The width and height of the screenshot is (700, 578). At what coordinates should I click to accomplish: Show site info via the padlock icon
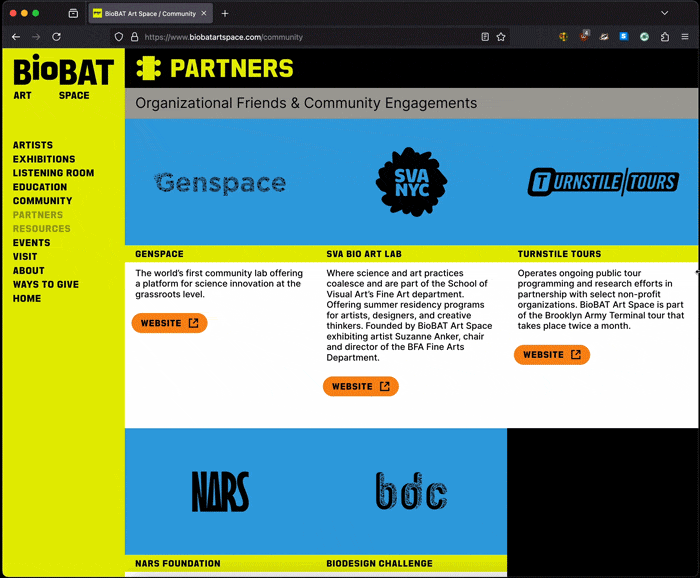click(x=134, y=37)
